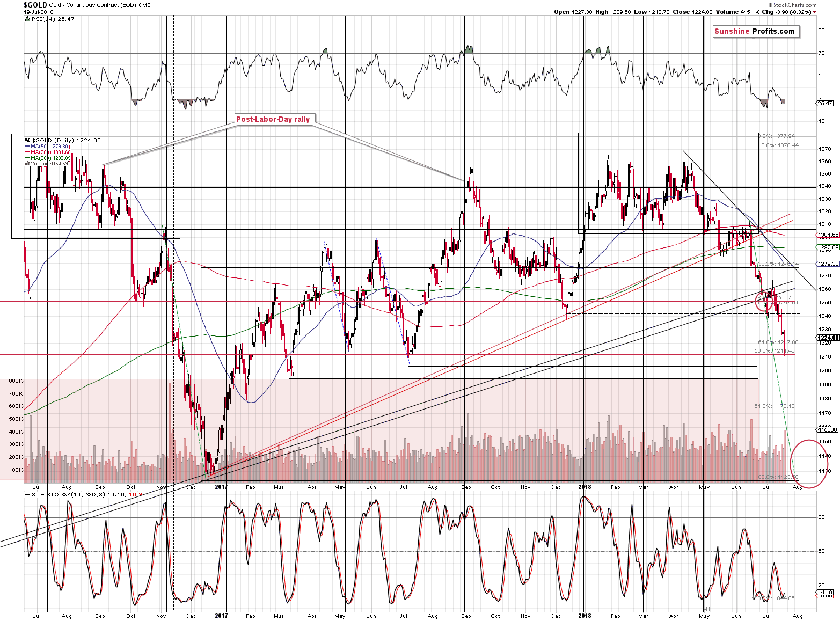Click the 100.0%: 1123.58 Fibonacci label
The height and width of the screenshot is (621, 840).
[777, 477]
